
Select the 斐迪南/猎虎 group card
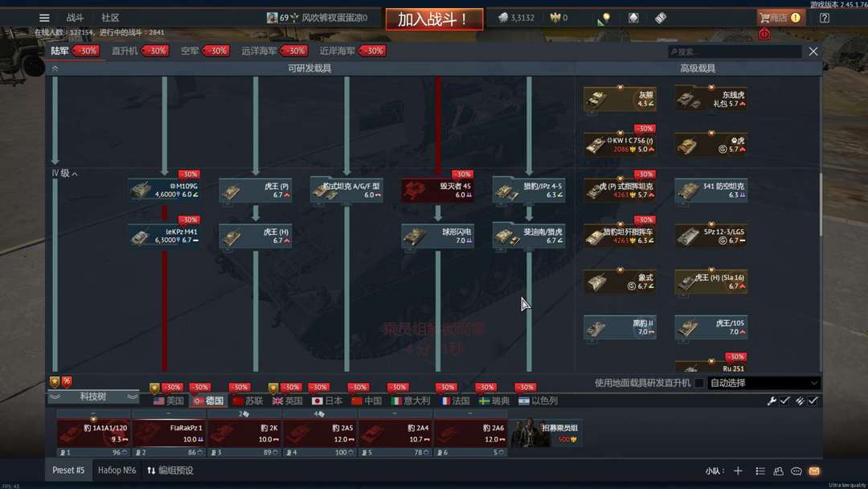pyautogui.click(x=529, y=236)
